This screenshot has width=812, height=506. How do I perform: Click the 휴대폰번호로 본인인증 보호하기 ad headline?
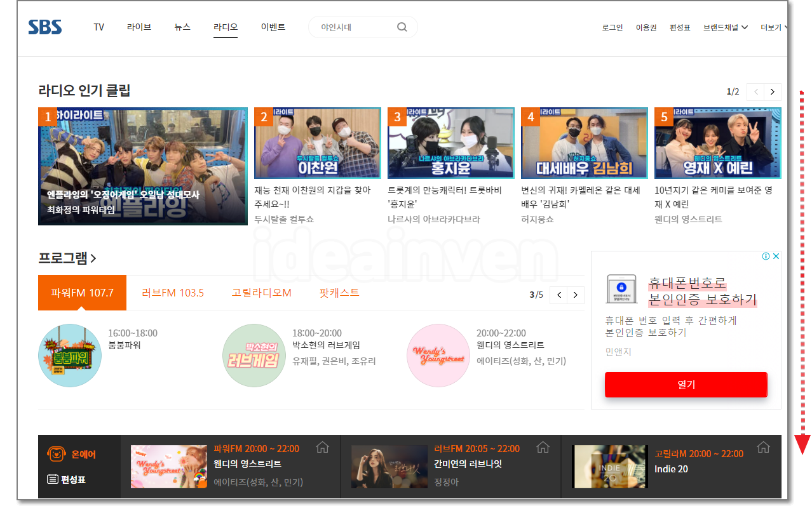click(703, 291)
